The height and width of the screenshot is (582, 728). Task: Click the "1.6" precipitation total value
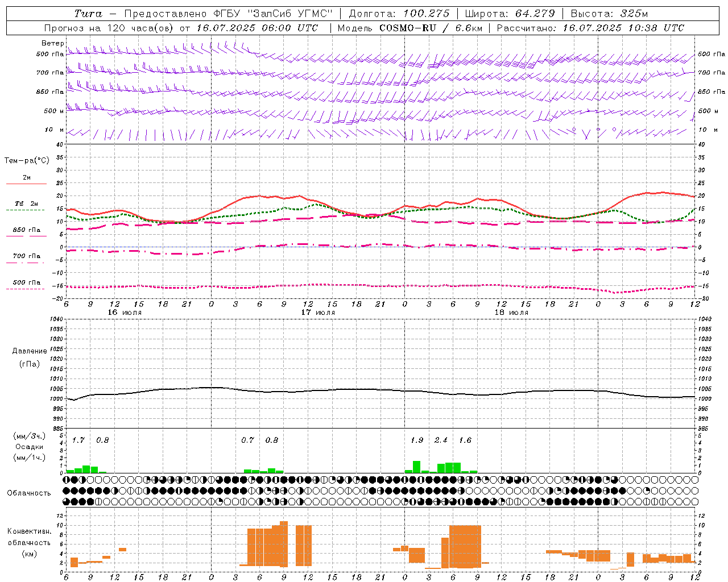tap(465, 440)
